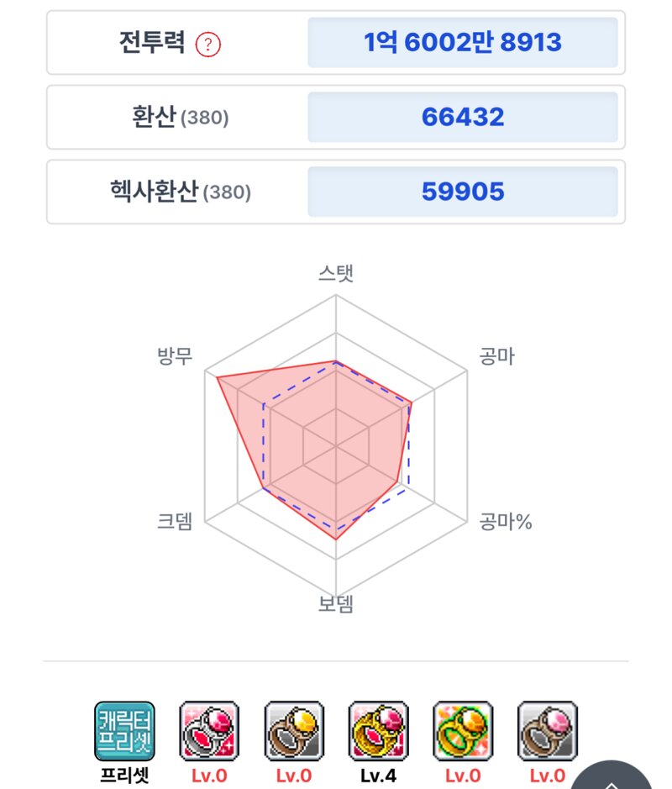
Task: Click the 프리셋 label under preset icon
Action: [x=125, y=776]
